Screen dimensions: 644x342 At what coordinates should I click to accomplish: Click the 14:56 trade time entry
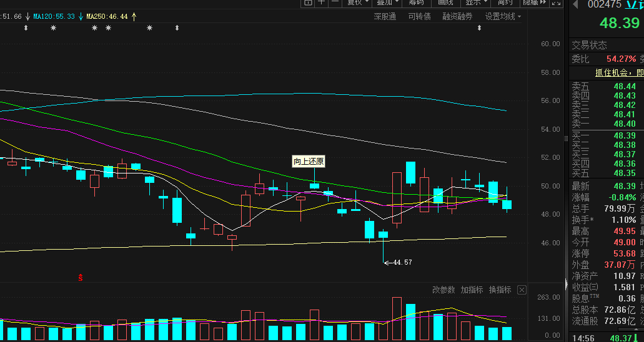(x=583, y=338)
